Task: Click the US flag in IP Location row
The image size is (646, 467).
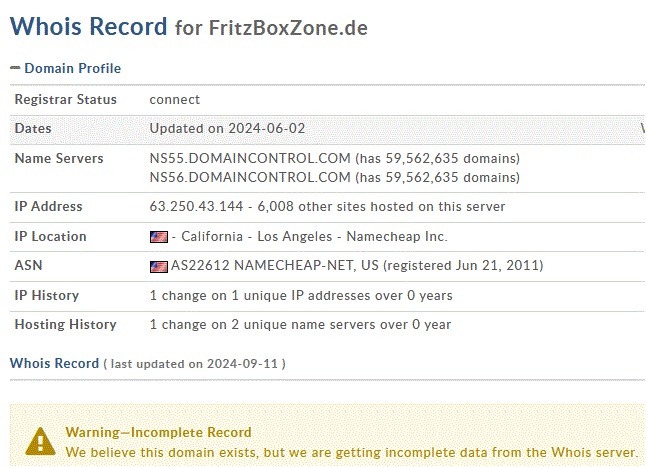Action: [x=159, y=237]
